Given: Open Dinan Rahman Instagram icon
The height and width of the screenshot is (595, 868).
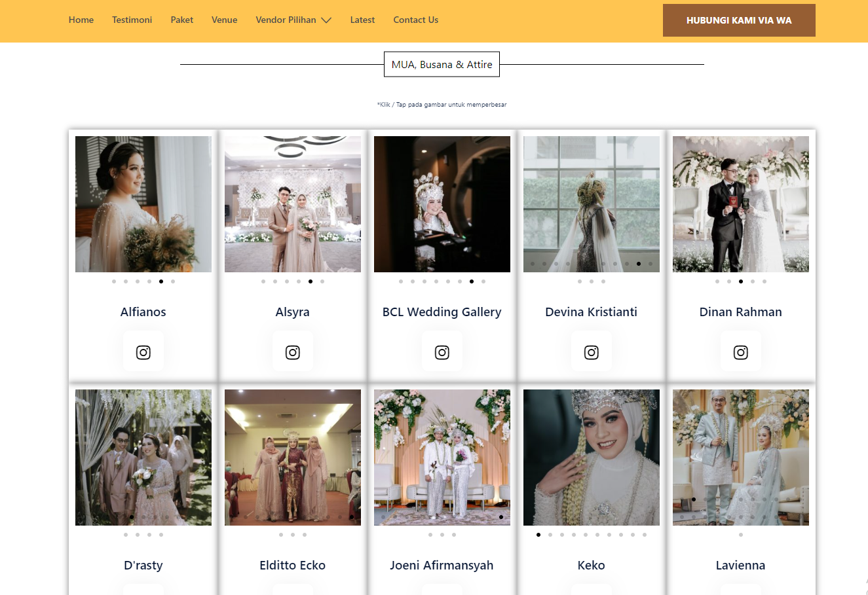Looking at the screenshot, I should 740,352.
